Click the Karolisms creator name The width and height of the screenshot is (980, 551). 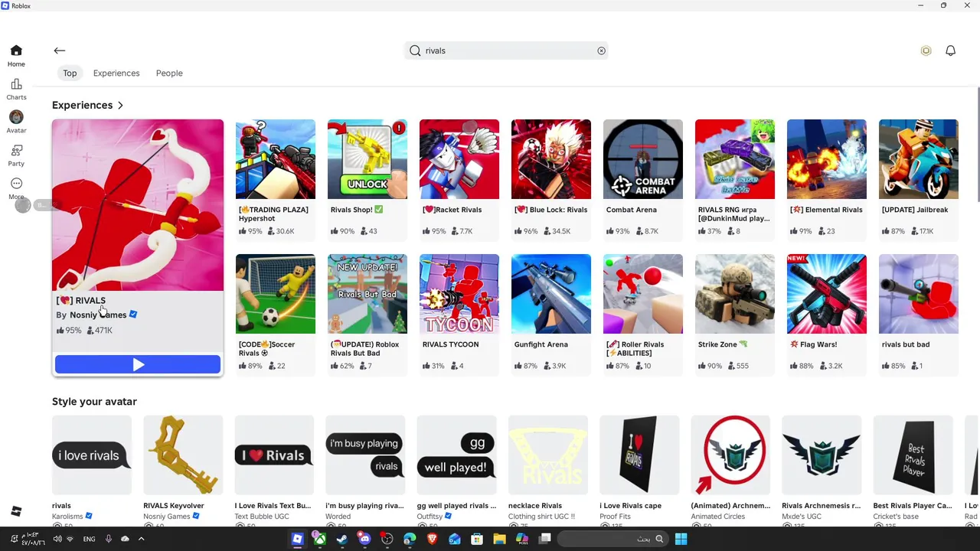point(67,517)
